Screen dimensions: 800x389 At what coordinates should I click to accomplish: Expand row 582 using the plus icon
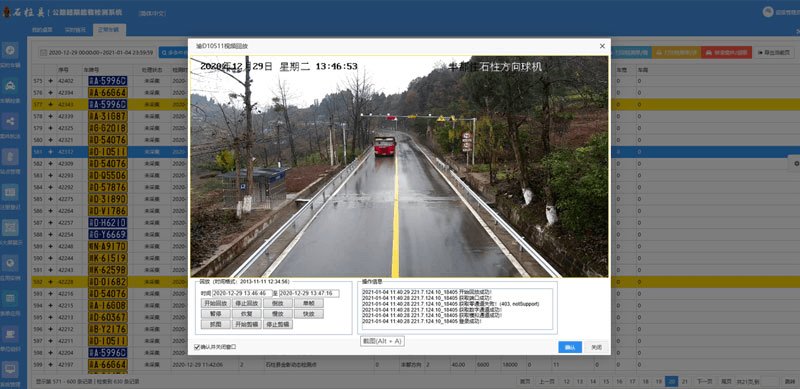click(x=50, y=163)
